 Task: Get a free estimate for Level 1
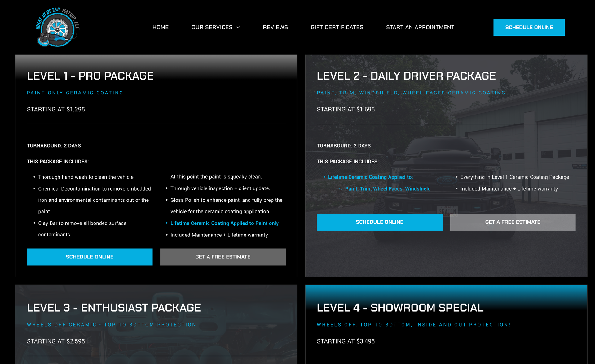223,257
